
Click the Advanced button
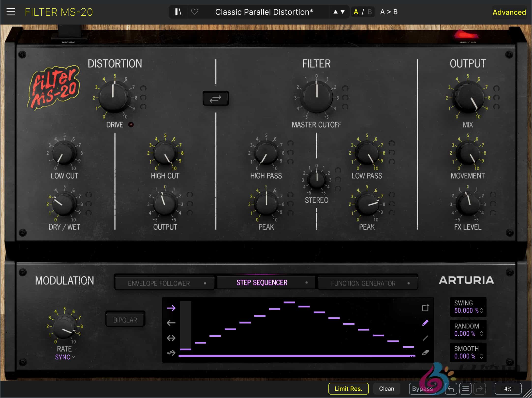coord(509,12)
